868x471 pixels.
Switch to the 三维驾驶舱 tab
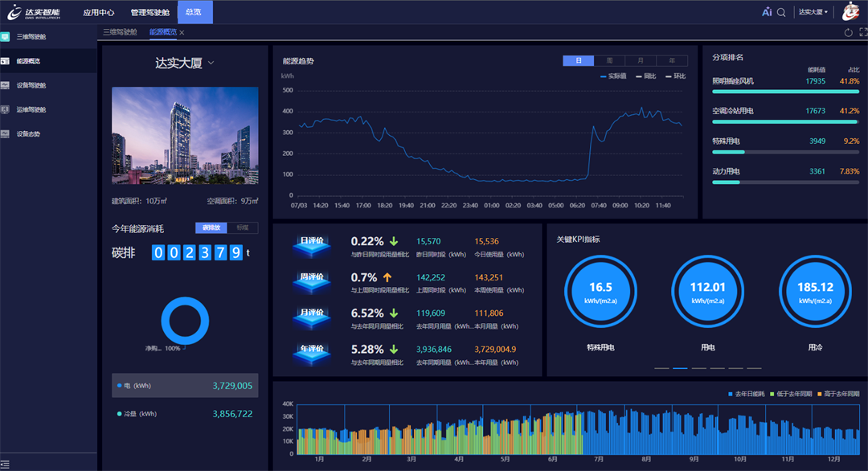click(x=119, y=32)
